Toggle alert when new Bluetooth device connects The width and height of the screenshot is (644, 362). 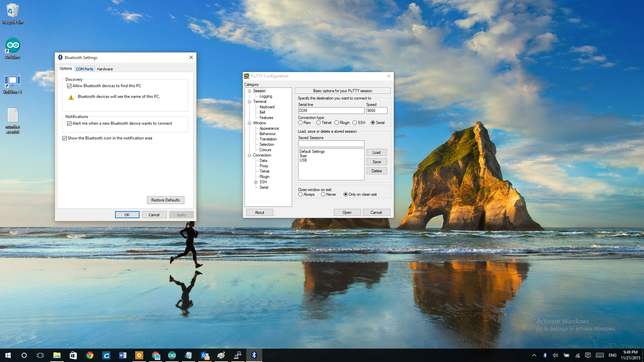pos(69,123)
